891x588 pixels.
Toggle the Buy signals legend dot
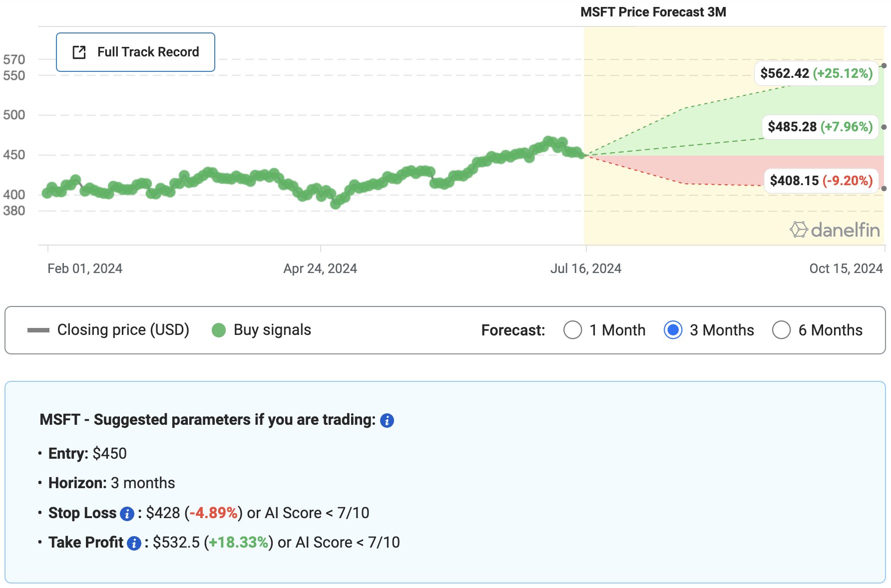pos(219,330)
